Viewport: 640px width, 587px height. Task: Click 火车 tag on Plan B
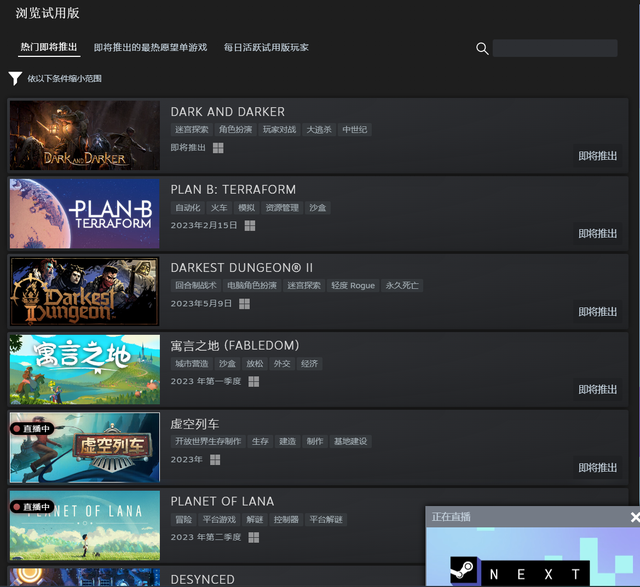tap(219, 208)
